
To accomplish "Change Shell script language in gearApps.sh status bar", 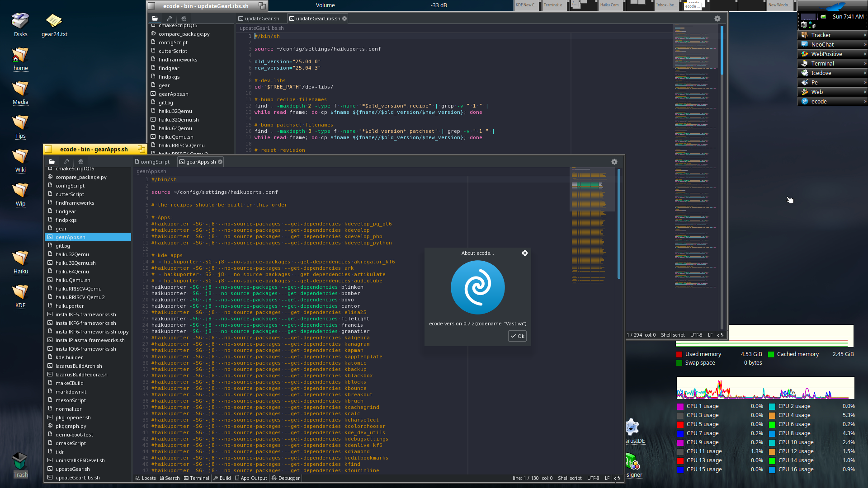I will pyautogui.click(x=570, y=478).
